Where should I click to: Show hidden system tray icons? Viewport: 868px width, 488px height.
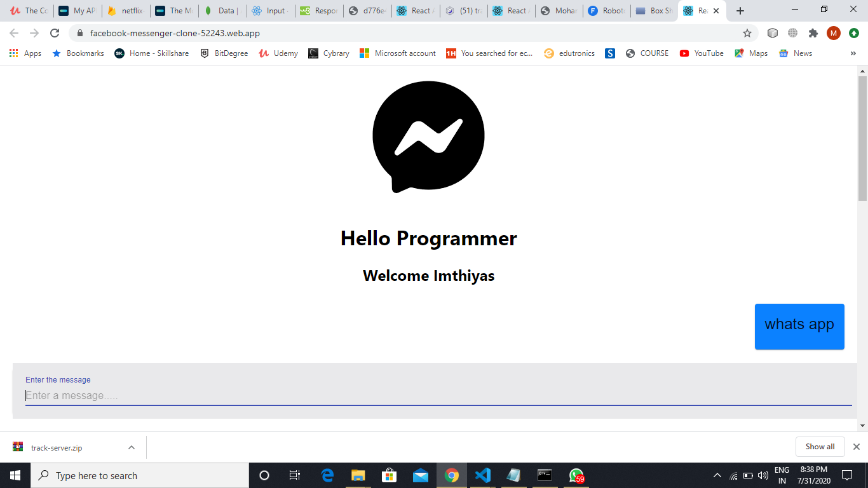[x=717, y=475]
